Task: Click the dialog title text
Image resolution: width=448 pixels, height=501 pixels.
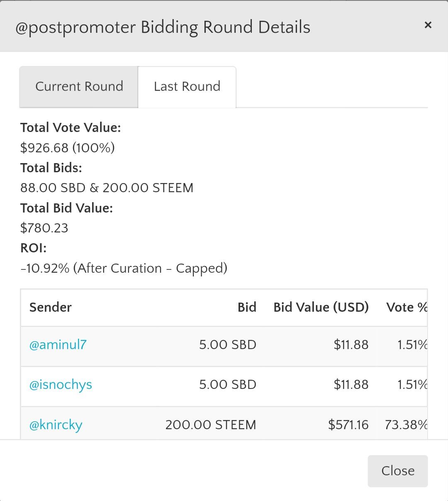Action: click(163, 27)
